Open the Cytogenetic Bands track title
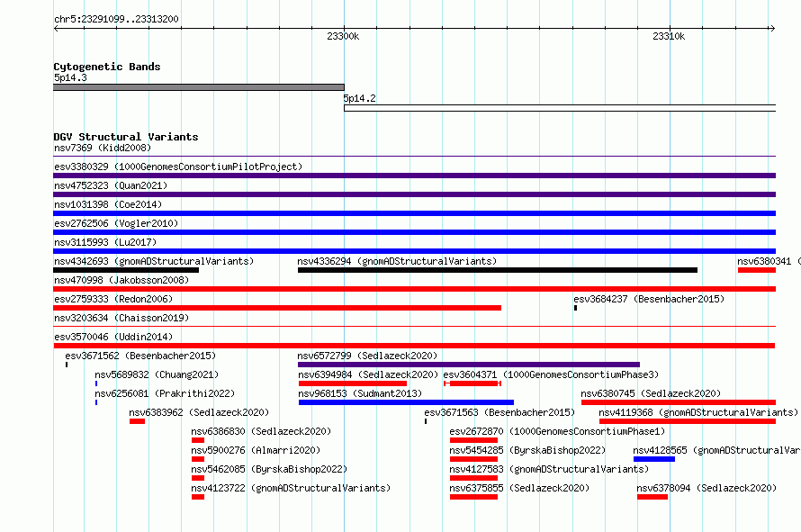Viewport: 801px width, 532px height. [x=107, y=67]
